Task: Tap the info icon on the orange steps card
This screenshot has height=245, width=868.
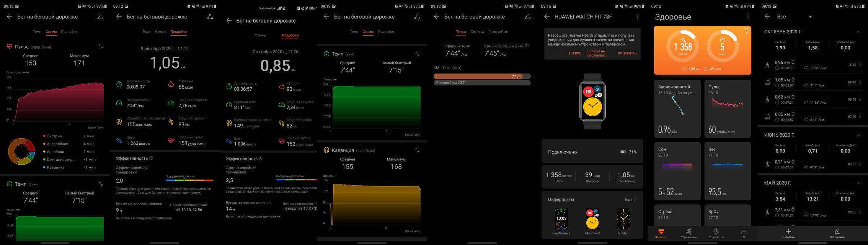Action: [747, 31]
